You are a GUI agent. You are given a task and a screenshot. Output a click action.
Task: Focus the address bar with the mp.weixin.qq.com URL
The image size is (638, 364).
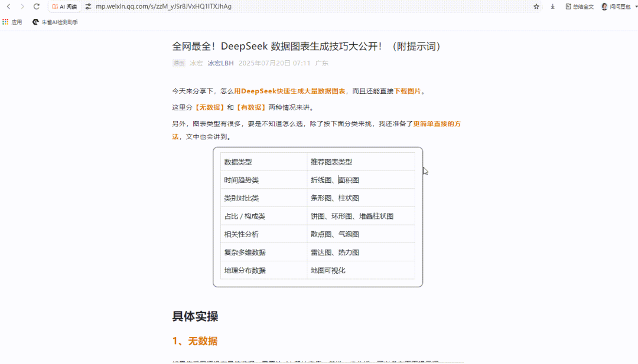(164, 6)
